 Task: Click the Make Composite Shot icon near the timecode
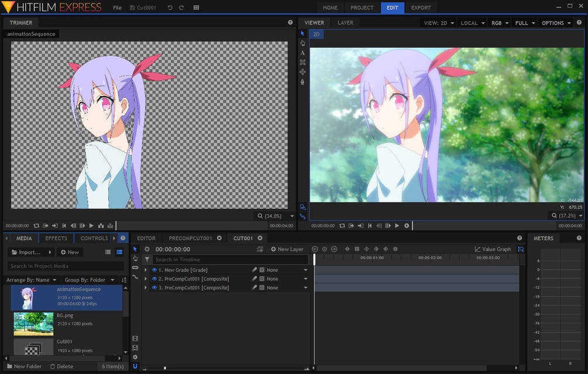(259, 249)
